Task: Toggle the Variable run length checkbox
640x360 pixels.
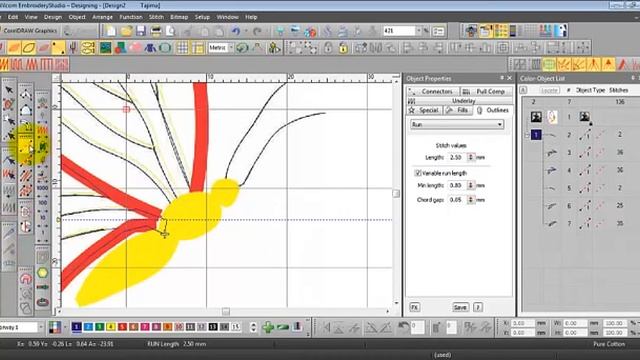Action: coord(418,173)
